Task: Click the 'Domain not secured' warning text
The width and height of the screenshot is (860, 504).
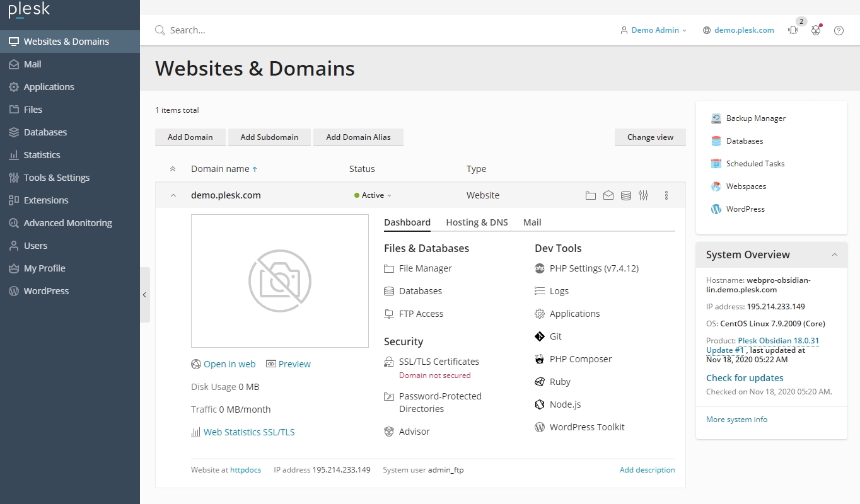Action: (434, 375)
